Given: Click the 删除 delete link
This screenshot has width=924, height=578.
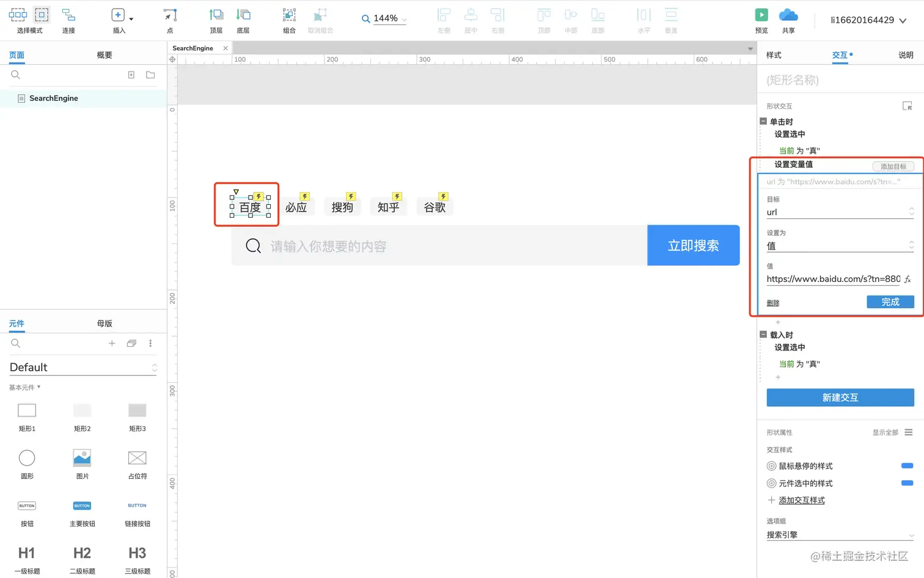Looking at the screenshot, I should (773, 303).
